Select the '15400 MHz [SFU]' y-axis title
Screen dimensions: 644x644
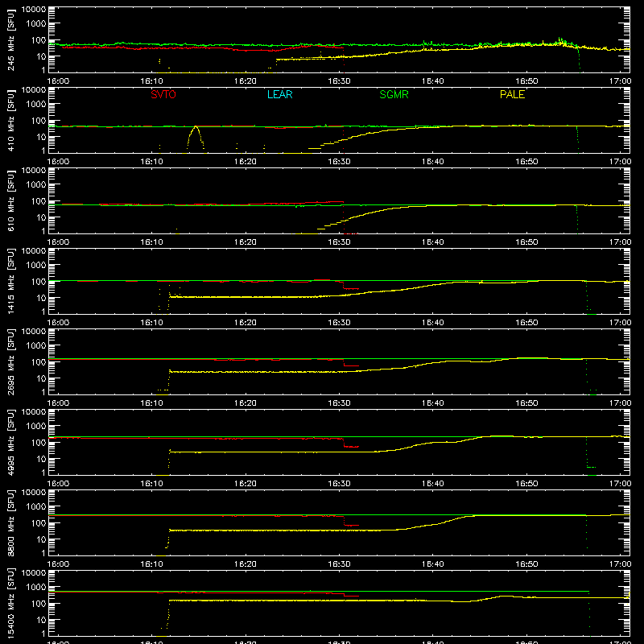[x=10, y=603]
